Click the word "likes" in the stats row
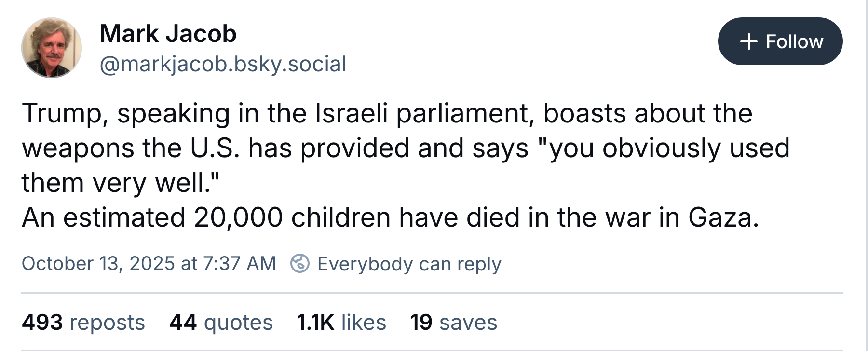Screen dimensions: 868x351 pos(364,322)
